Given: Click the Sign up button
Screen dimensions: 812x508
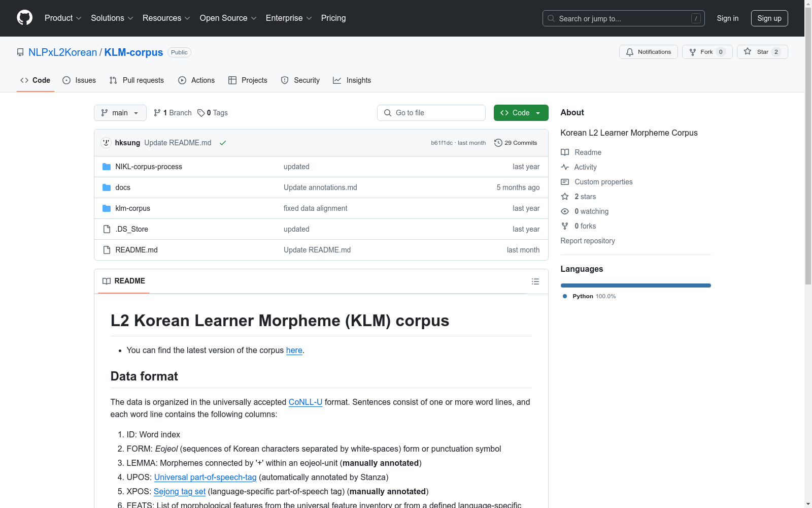Looking at the screenshot, I should (769, 18).
